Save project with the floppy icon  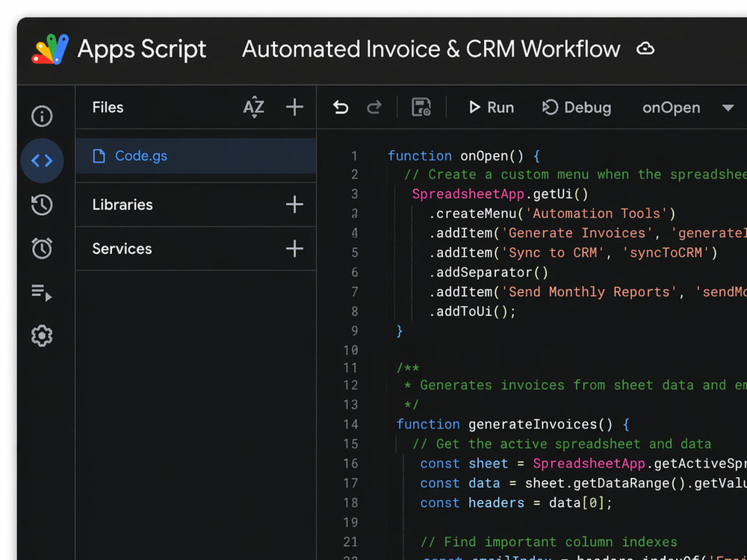[x=421, y=107]
